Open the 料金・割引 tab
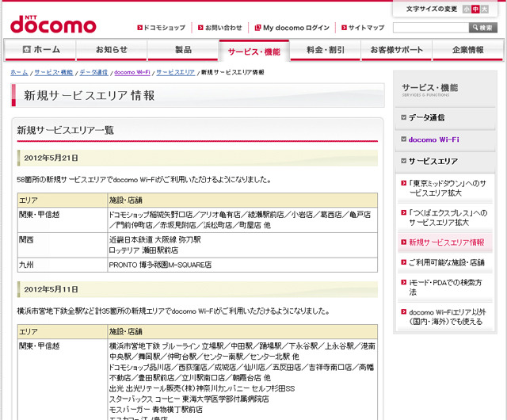Viewport: 507px width, 420px height. pyautogui.click(x=326, y=50)
